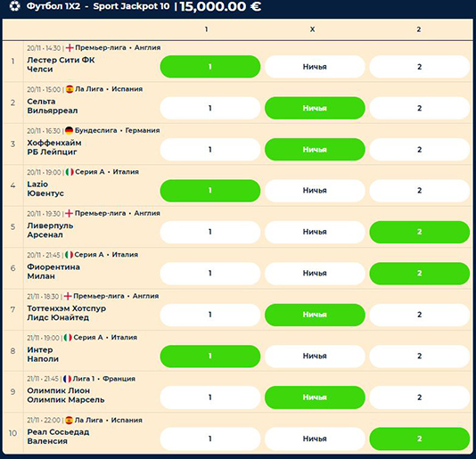This screenshot has width=476, height=459.
Task: Pick away win for Хоффенхайм vs РБ Лейпциг
Action: coord(420,150)
